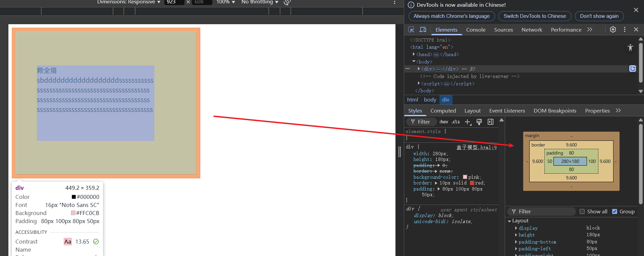Expand the display computed property
644x256 pixels.
516,228
